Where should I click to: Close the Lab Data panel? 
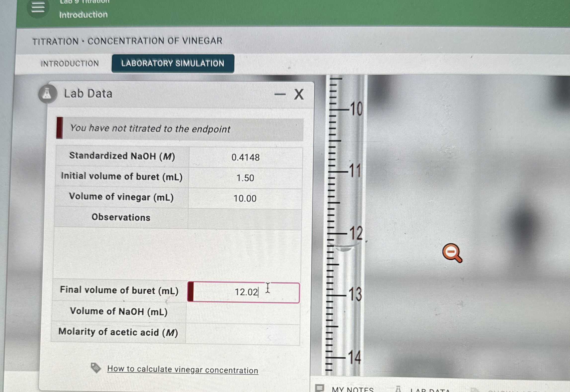point(299,94)
